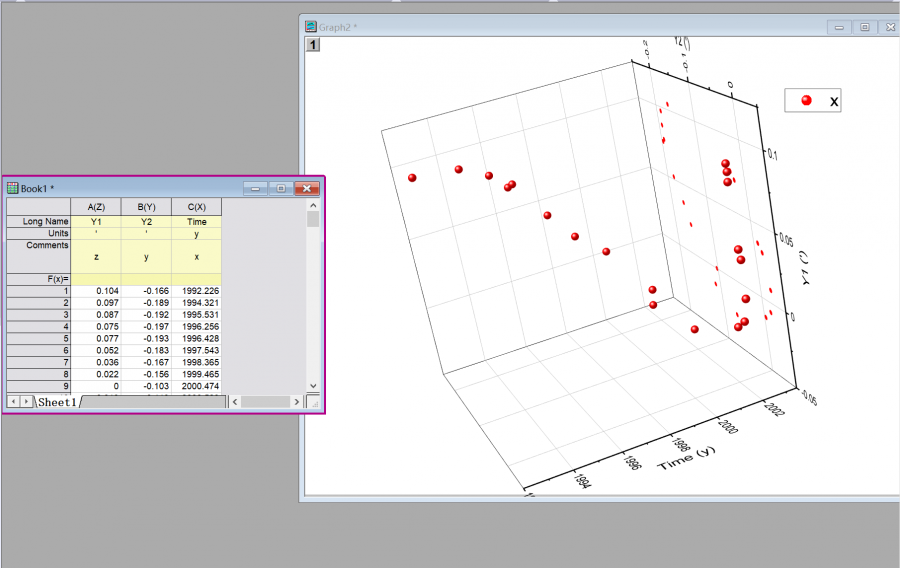Screen dimensions: 900x568
Task: Click the Book1 workbook icon in title bar
Action: (13, 188)
